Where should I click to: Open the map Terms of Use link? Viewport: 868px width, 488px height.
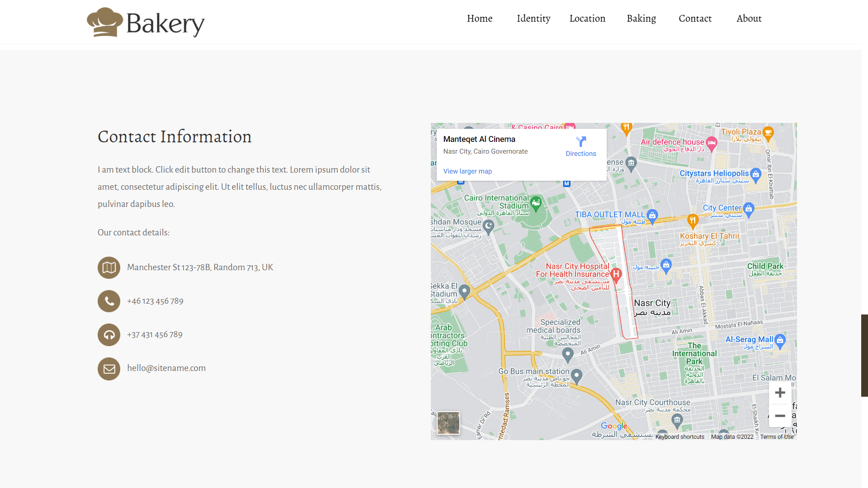[x=777, y=437]
